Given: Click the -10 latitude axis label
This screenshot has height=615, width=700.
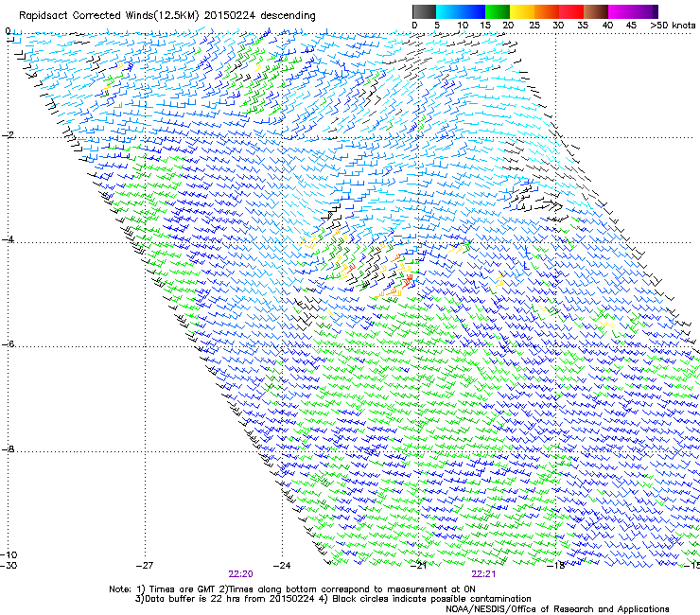Looking at the screenshot, I should 9,555.
